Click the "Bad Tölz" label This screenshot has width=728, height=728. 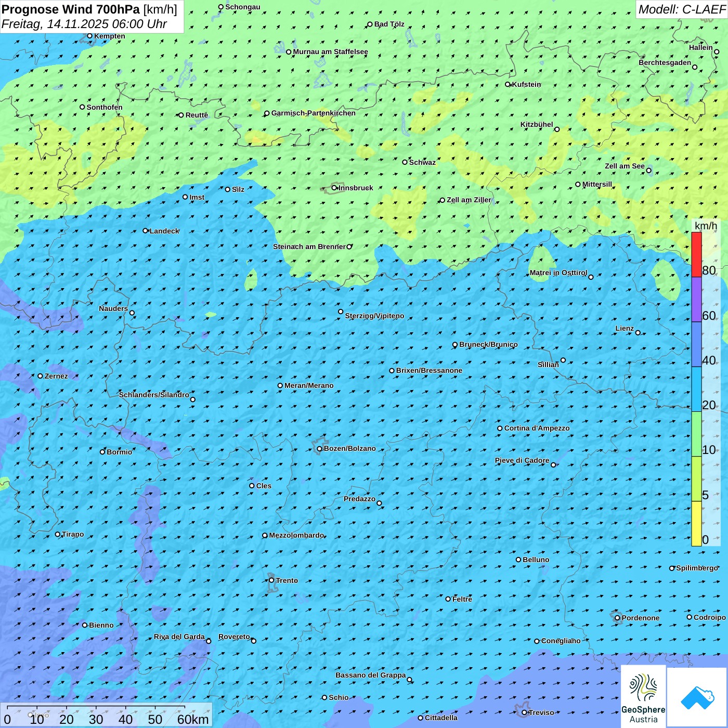[389, 24]
